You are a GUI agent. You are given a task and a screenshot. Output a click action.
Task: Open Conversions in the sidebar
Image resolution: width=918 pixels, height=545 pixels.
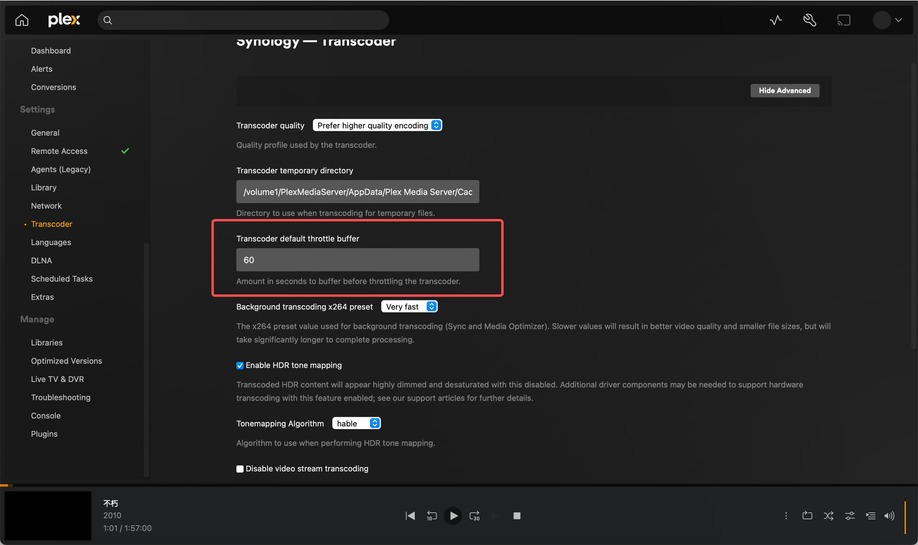coord(53,87)
